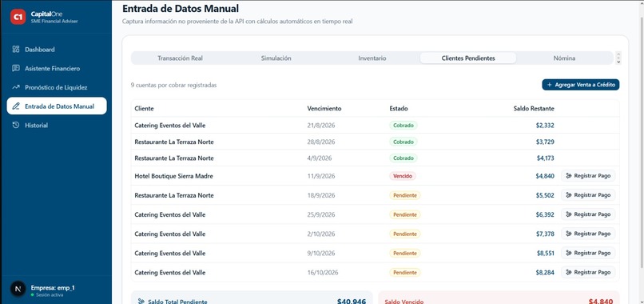Click the Entrada de Datos Manual page heading
Image resolution: width=644 pixels, height=304 pixels.
[x=181, y=8]
